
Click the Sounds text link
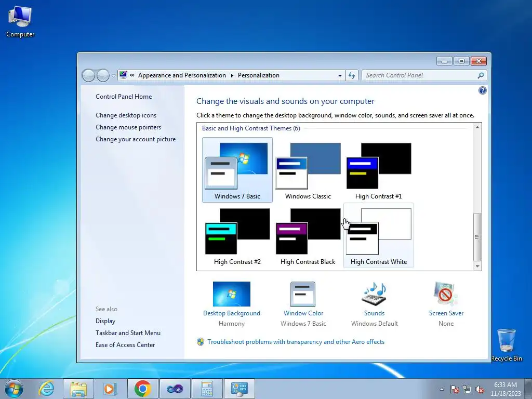click(374, 313)
